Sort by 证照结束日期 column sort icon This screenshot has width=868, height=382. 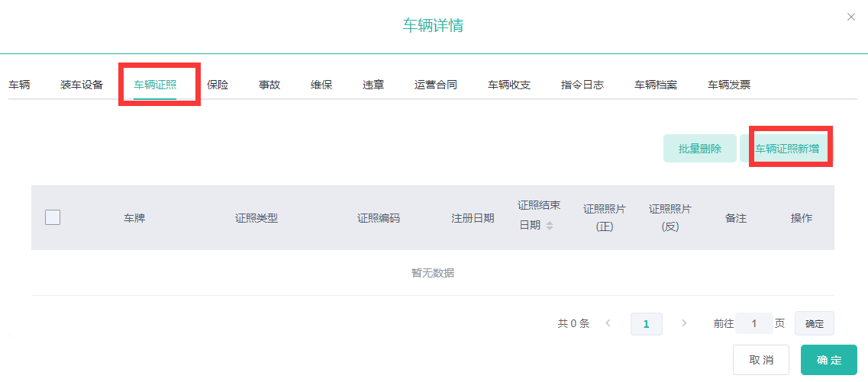(550, 226)
